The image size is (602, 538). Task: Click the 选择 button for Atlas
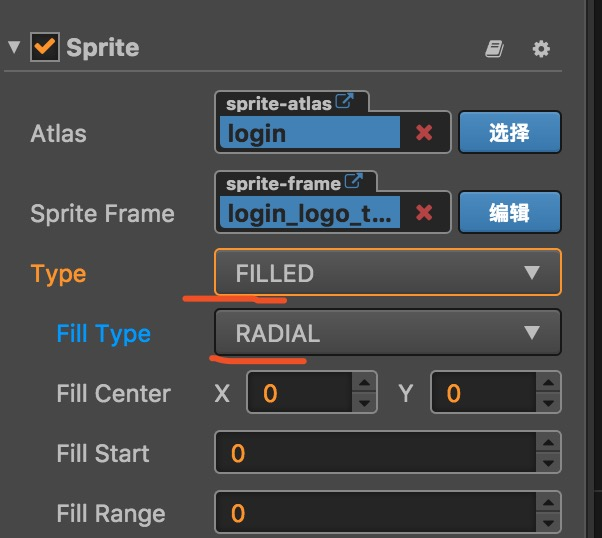click(509, 133)
